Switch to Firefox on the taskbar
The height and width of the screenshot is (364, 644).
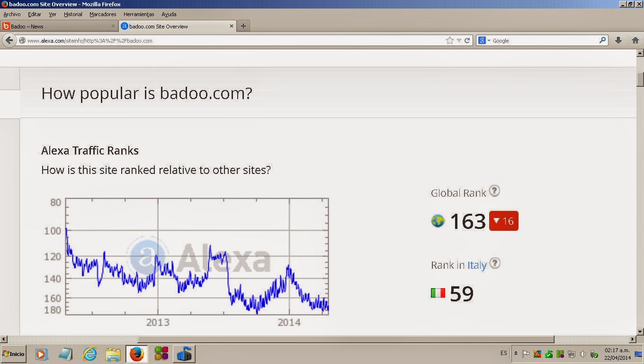click(x=137, y=354)
